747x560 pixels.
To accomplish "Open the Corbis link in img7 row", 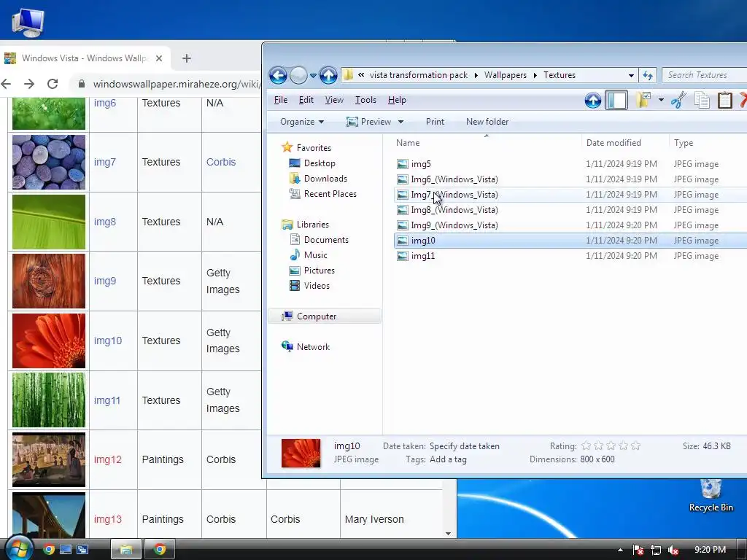I will click(221, 163).
